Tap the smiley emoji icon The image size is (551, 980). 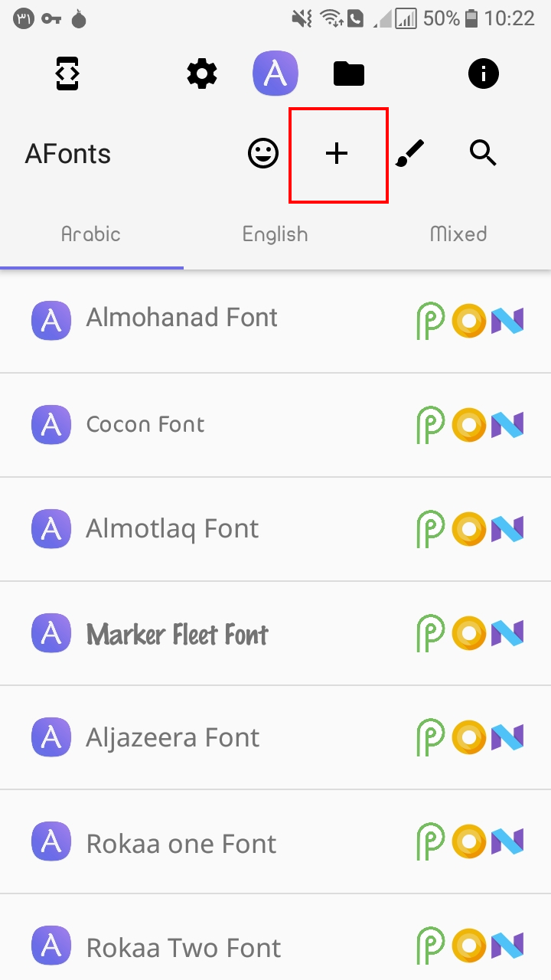pos(263,154)
